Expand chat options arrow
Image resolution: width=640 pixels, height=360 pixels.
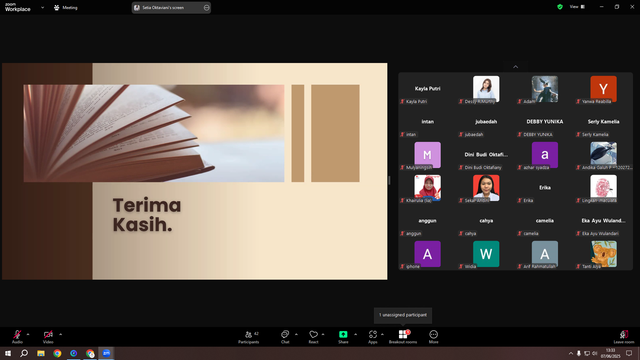pos(296,334)
